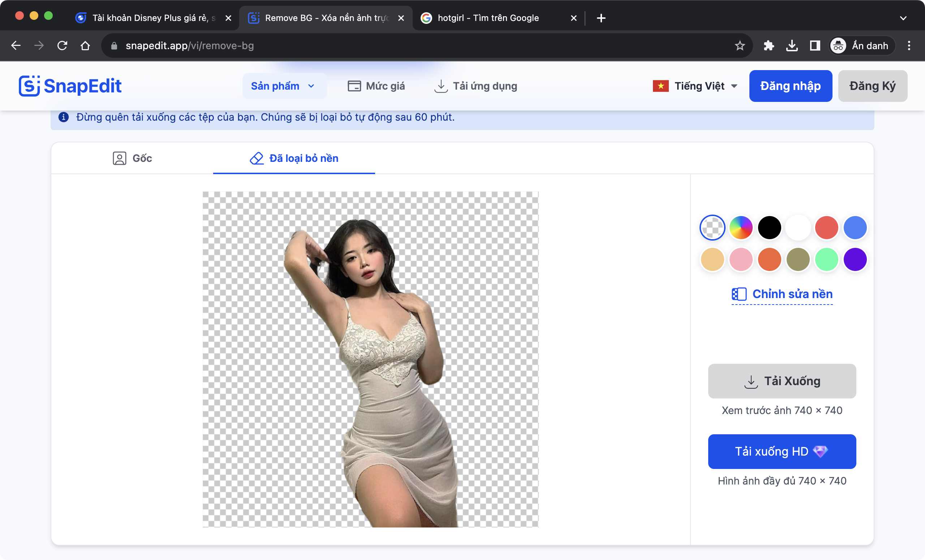Viewport: 925px width, 560px height.
Task: Choose the purple background swatch
Action: tap(855, 259)
